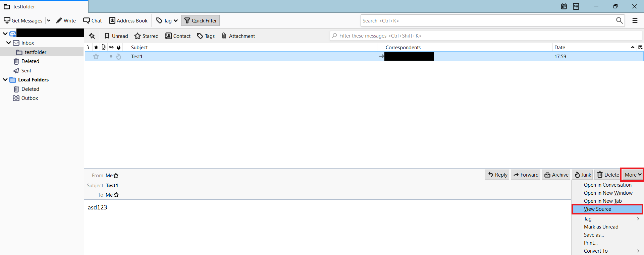Sort by the attachment column header
The height and width of the screenshot is (255, 644).
(x=104, y=47)
